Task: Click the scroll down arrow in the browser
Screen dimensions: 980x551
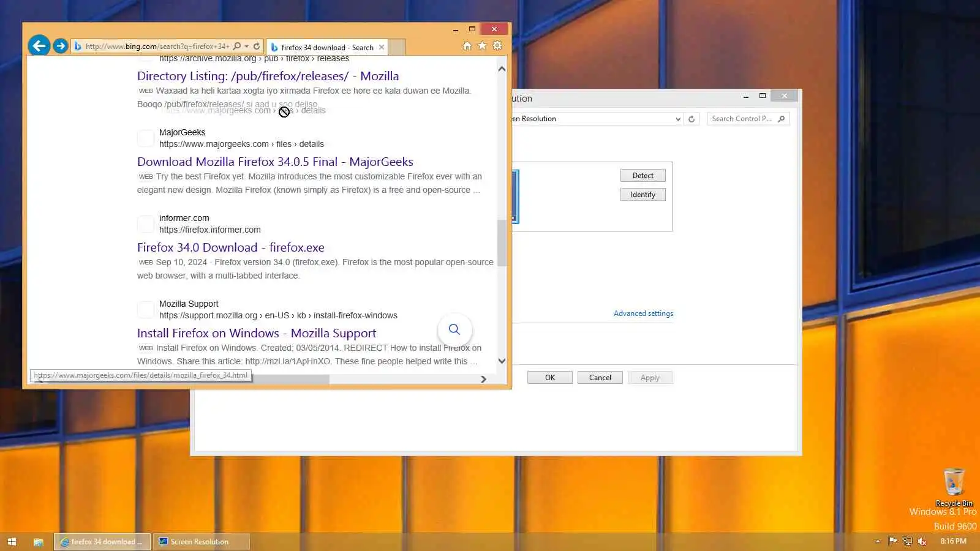Action: (x=502, y=361)
